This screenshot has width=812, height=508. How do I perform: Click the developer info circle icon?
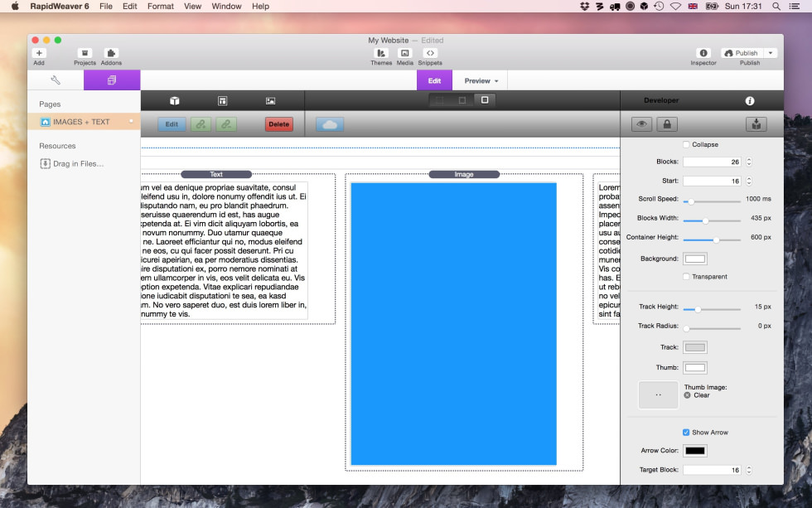tap(749, 101)
